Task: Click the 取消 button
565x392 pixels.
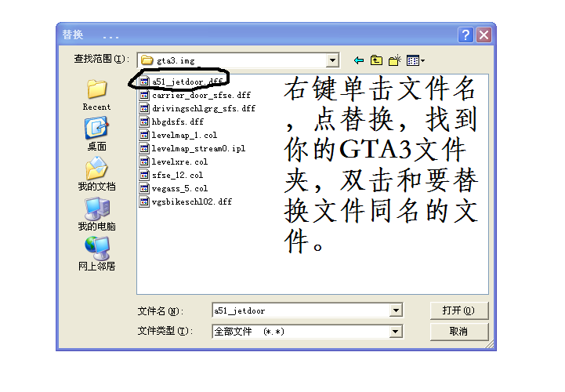Action: [458, 332]
